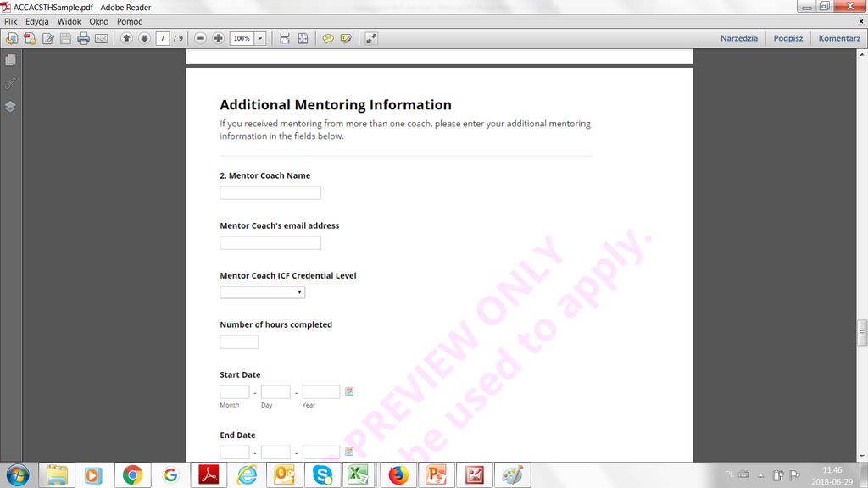Viewport: 868px width, 488px height.
Task: Open the Google app taskbar icon
Action: [170, 475]
